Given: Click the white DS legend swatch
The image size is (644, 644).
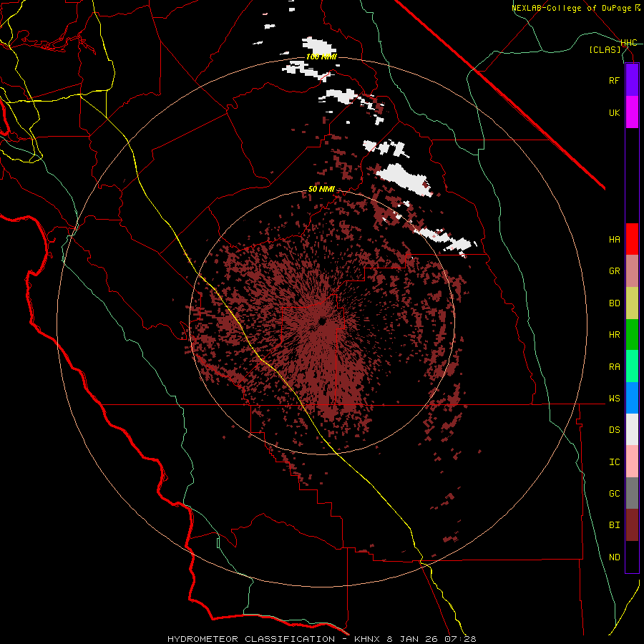Looking at the screenshot, I should [632, 429].
